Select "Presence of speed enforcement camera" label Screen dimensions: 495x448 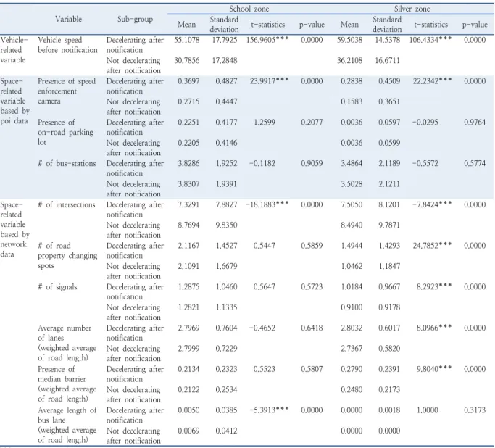tap(67, 91)
